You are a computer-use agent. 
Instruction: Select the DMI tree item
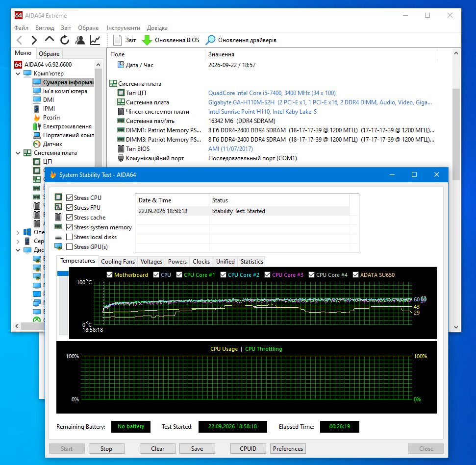tap(49, 99)
